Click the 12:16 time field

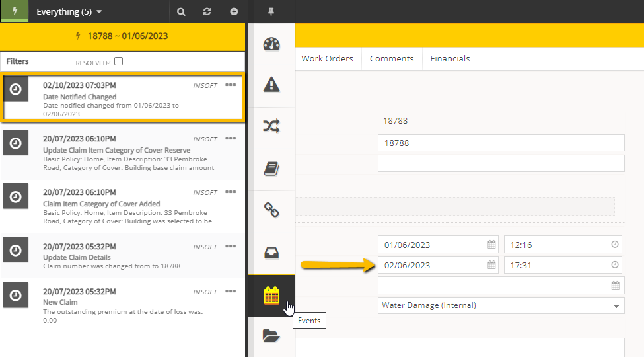[x=563, y=245]
